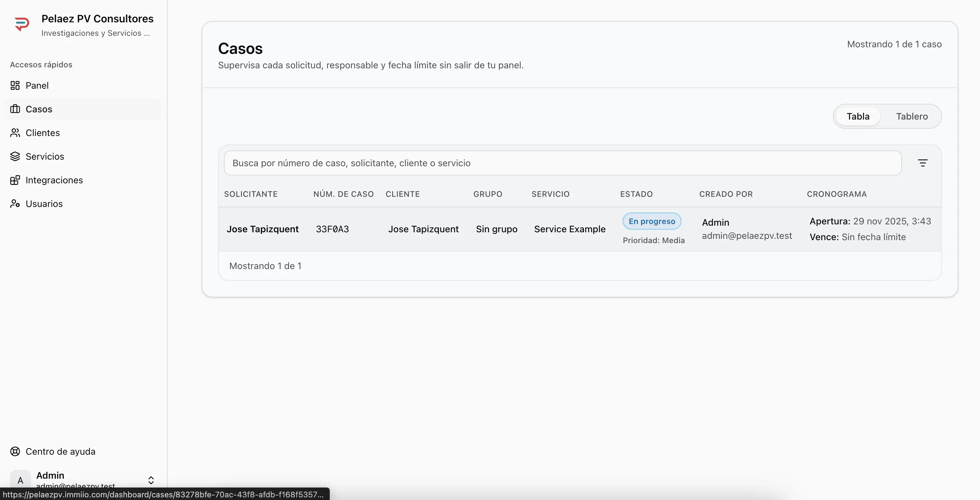This screenshot has height=500, width=980.
Task: Click the En progreso status badge
Action: 651,221
